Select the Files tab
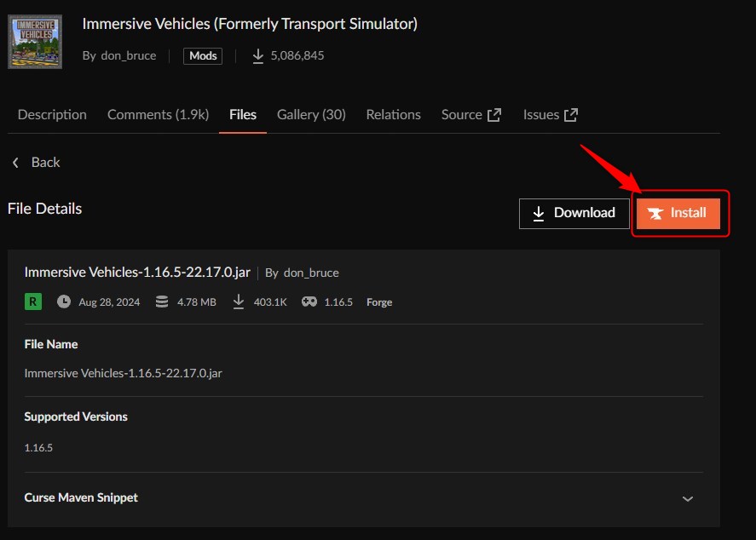Image resolution: width=756 pixels, height=540 pixels. coord(243,115)
